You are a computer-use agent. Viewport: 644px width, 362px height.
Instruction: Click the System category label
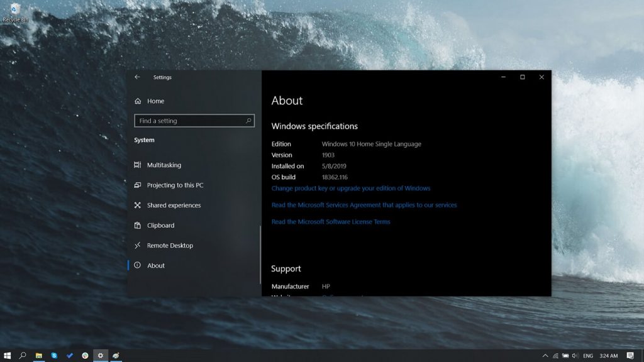[x=144, y=140]
